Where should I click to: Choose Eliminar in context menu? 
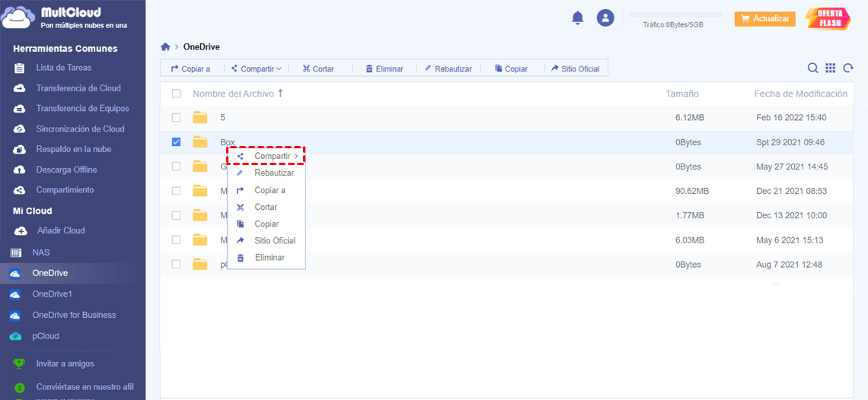pyautogui.click(x=266, y=257)
